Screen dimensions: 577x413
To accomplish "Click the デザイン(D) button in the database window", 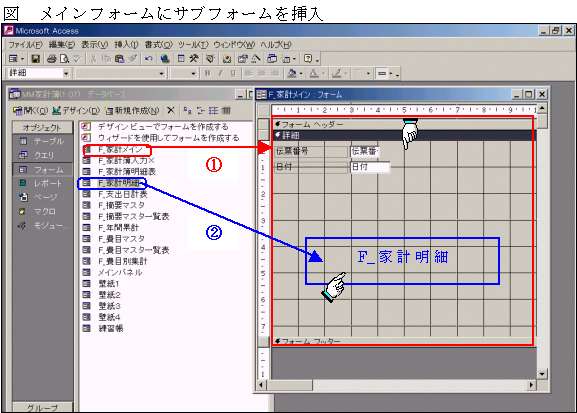I will [x=76, y=110].
